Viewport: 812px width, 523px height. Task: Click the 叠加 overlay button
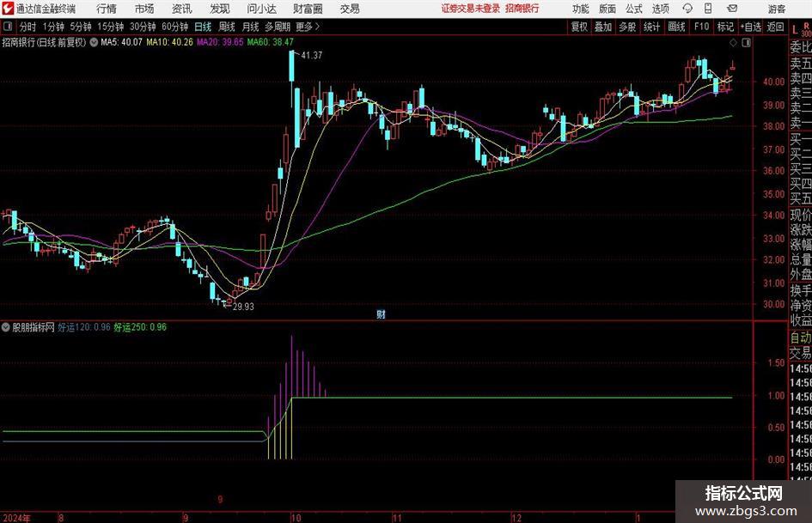point(603,27)
